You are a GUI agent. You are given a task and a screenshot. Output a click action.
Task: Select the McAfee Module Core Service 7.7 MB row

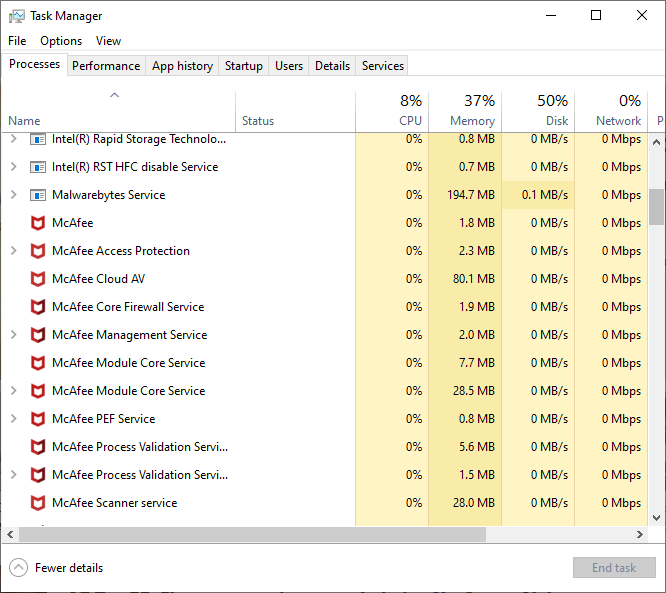(x=325, y=363)
